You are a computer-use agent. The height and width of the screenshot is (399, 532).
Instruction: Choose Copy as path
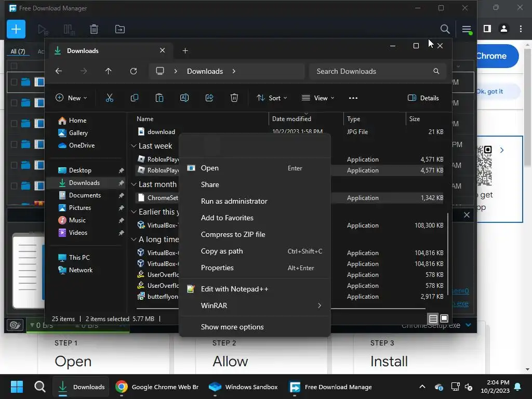point(255,251)
